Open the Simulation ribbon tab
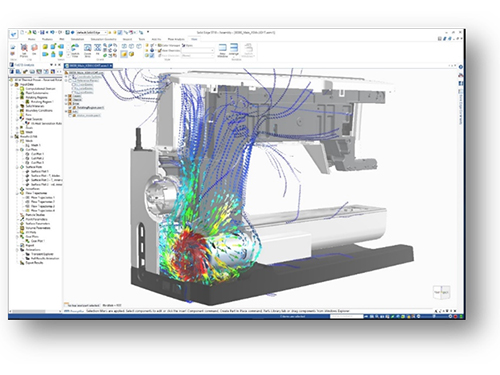Image resolution: width=500 pixels, height=375 pixels. tap(77, 39)
